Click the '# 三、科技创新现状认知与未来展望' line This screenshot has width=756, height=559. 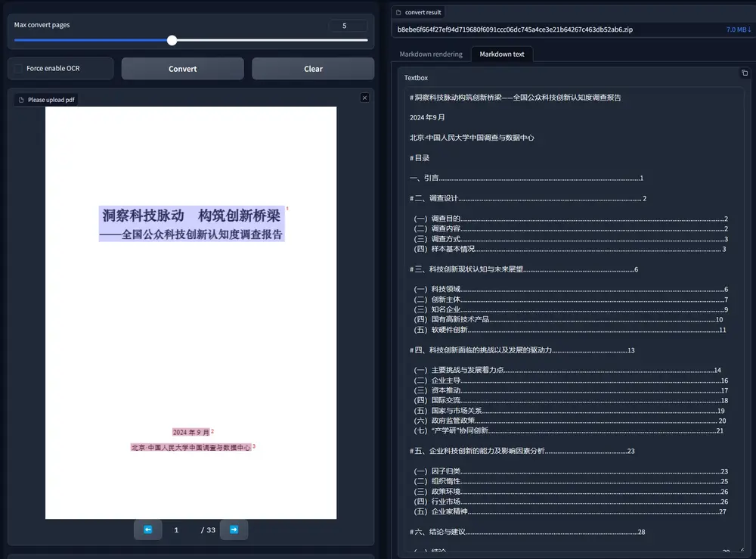click(524, 269)
